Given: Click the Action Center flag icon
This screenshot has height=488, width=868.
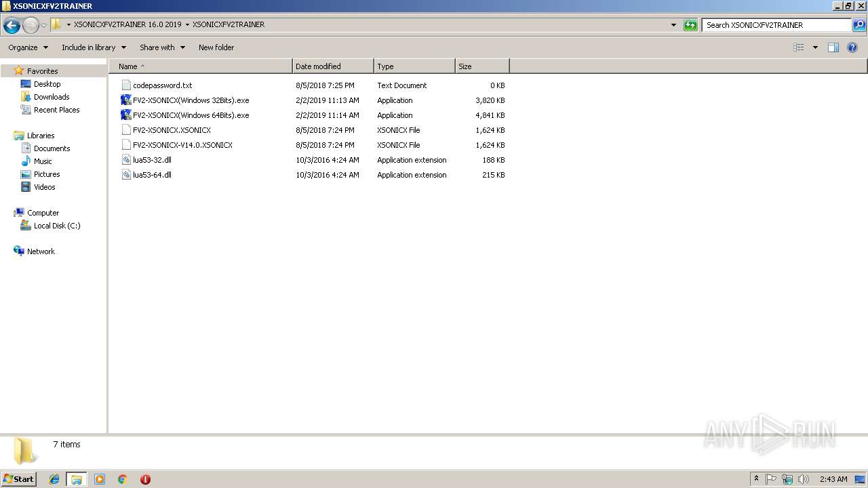Looking at the screenshot, I should [771, 479].
